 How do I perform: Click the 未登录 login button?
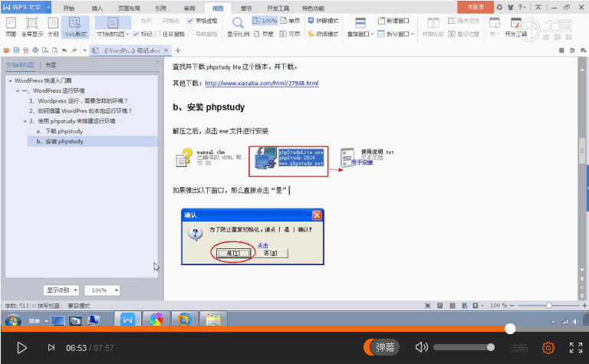click(475, 7)
